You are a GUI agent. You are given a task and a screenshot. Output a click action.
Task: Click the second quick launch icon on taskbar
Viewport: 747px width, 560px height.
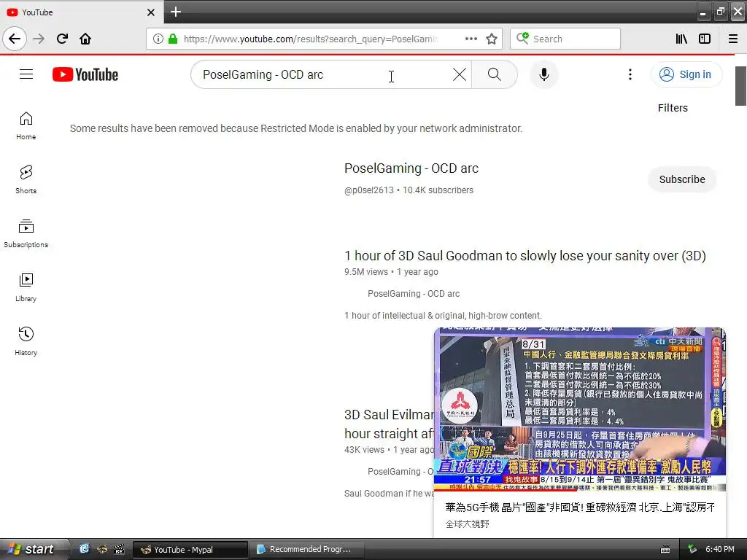pos(102,549)
